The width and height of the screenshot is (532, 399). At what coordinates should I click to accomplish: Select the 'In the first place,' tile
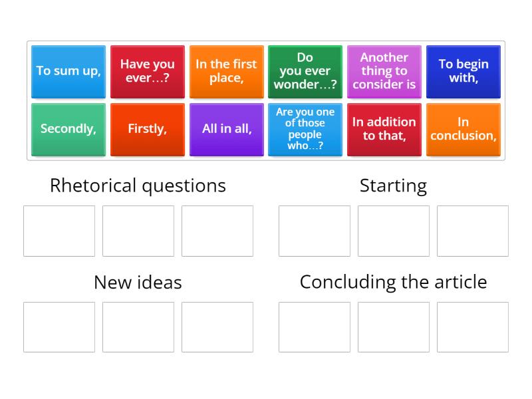226,71
